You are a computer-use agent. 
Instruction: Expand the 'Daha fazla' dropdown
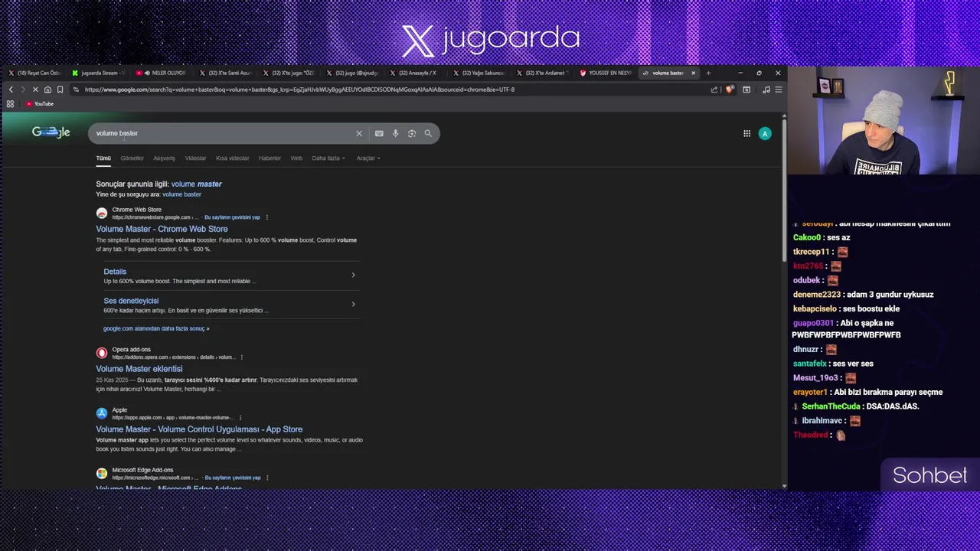(x=328, y=158)
